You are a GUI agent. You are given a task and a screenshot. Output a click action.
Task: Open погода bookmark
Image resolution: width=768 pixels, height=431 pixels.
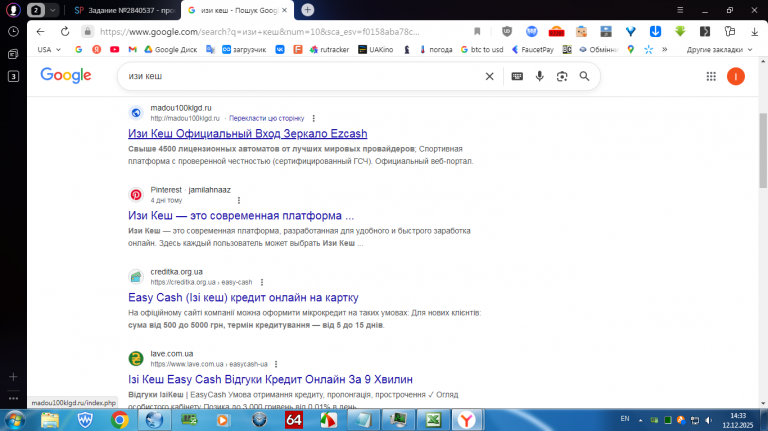pos(436,49)
